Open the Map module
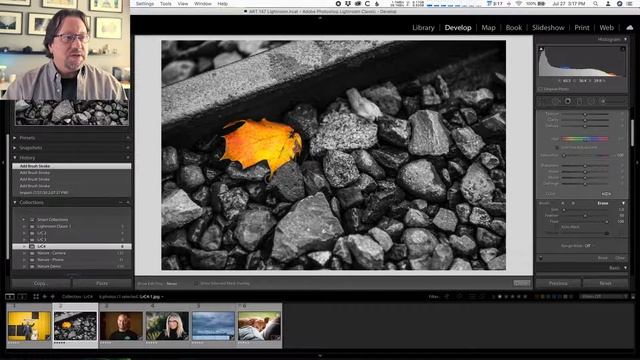640x360 pixels. 488,28
